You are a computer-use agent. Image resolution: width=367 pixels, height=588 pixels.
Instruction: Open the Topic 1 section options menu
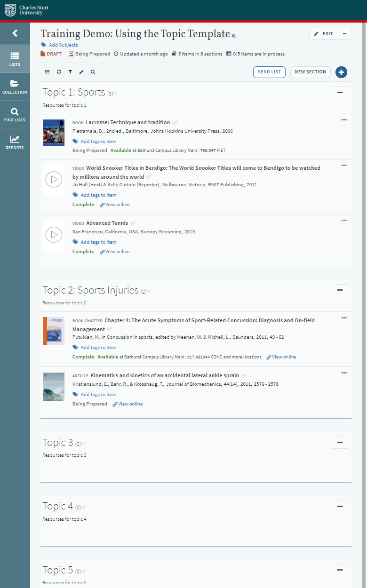pos(340,92)
